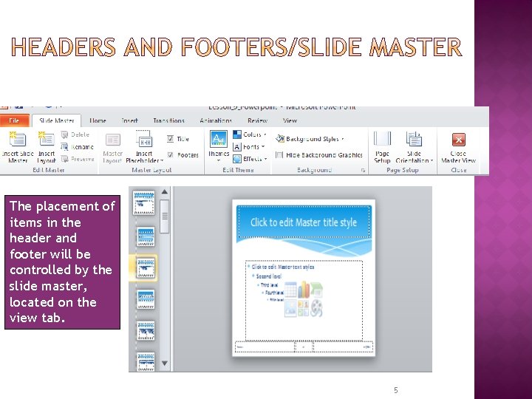
Task: Click the slide number footer placeholder
Action: pos(343,347)
